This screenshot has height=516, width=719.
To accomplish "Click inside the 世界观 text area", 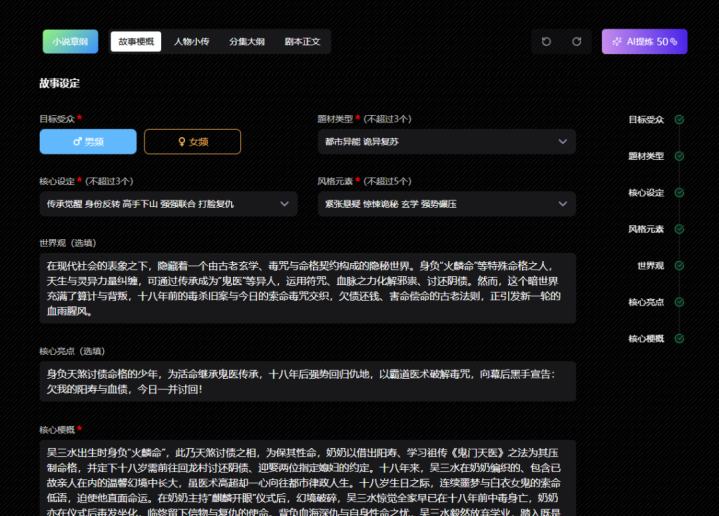I will click(x=308, y=288).
